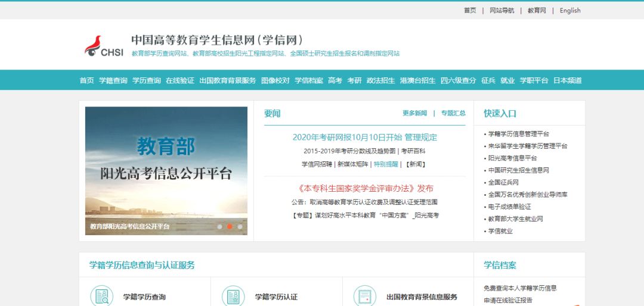This screenshot has height=306, width=644.
Task: Open 阳光高考信息平台 quick entry
Action: pos(513,158)
